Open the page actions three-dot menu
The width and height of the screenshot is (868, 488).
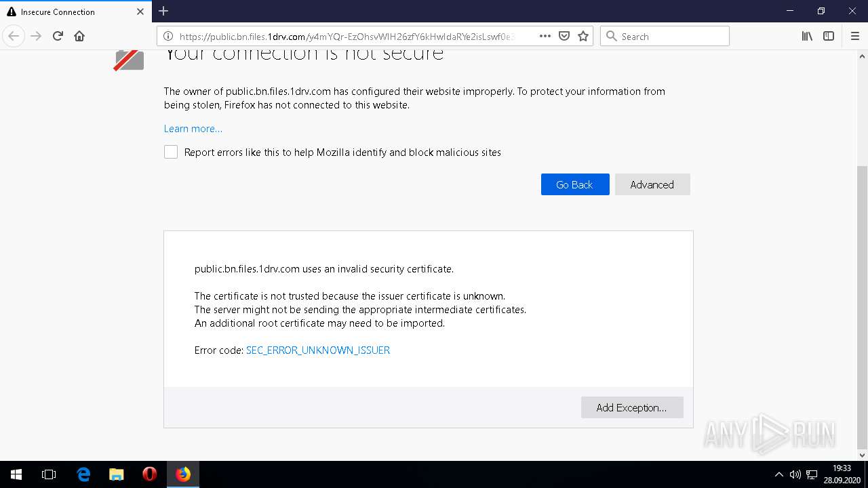point(545,36)
